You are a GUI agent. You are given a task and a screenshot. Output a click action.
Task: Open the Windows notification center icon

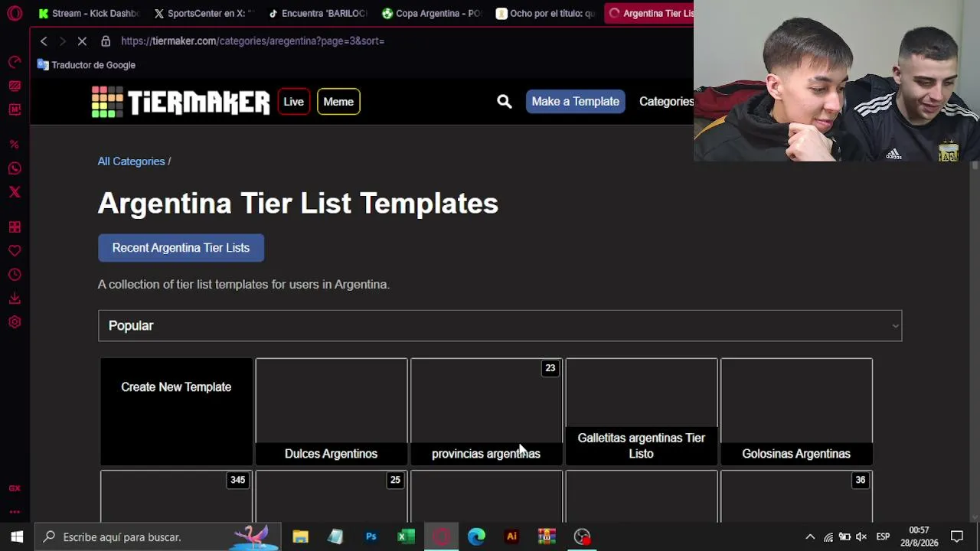click(x=957, y=536)
